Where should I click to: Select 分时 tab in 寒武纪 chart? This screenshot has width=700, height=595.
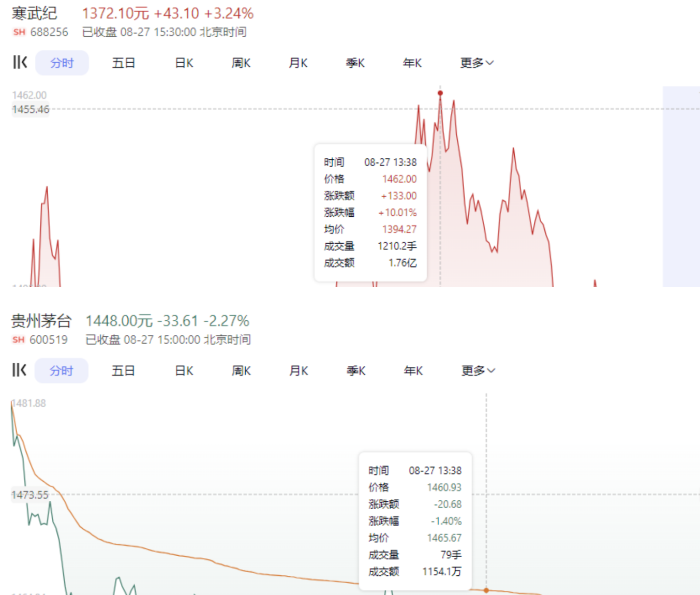[62, 63]
